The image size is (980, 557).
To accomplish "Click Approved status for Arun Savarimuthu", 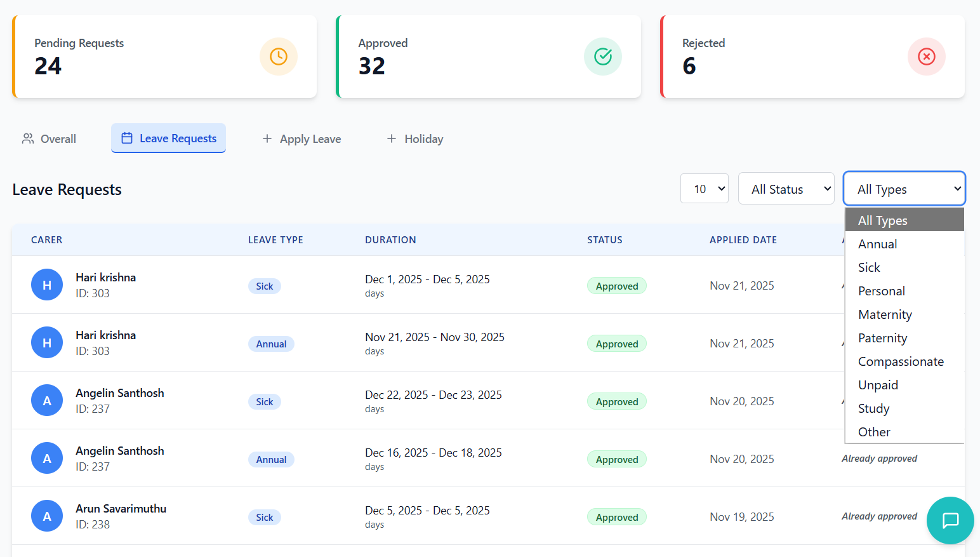I will 616,517.
